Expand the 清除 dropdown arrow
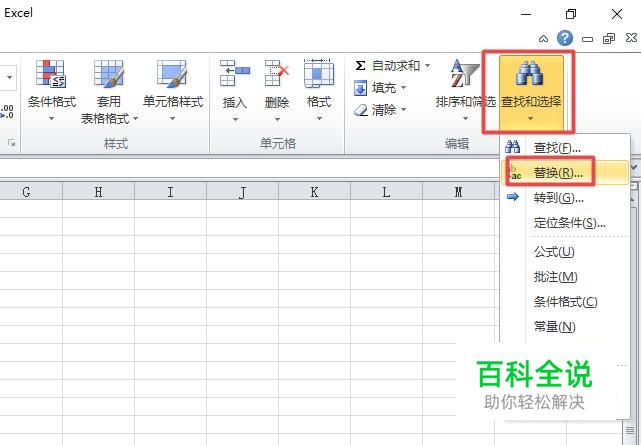Viewport: 641px width, 445px height. click(x=403, y=109)
